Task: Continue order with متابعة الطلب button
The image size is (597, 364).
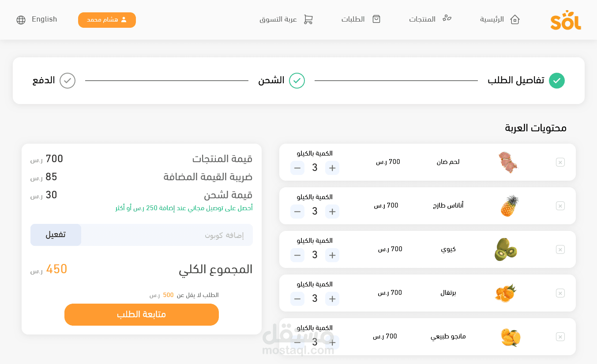Action: pyautogui.click(x=142, y=315)
